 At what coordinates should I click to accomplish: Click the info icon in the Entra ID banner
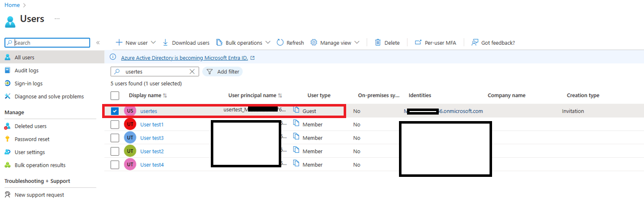pyautogui.click(x=113, y=57)
